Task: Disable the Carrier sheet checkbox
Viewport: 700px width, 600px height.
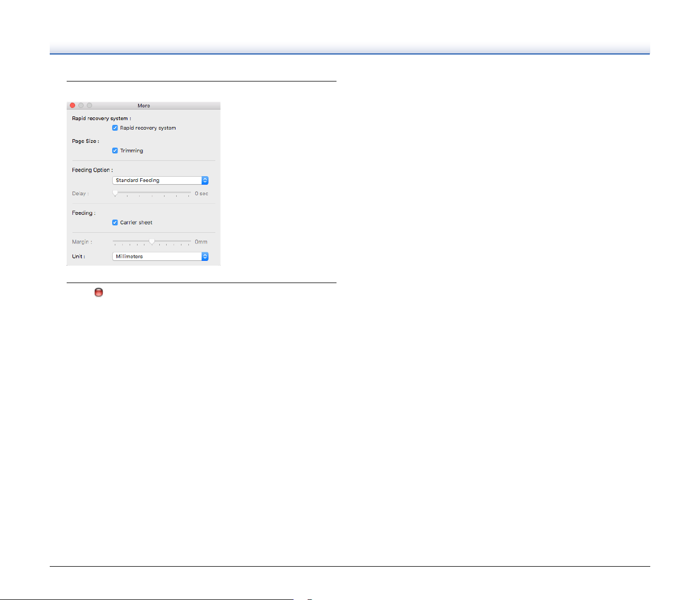Action: point(115,223)
